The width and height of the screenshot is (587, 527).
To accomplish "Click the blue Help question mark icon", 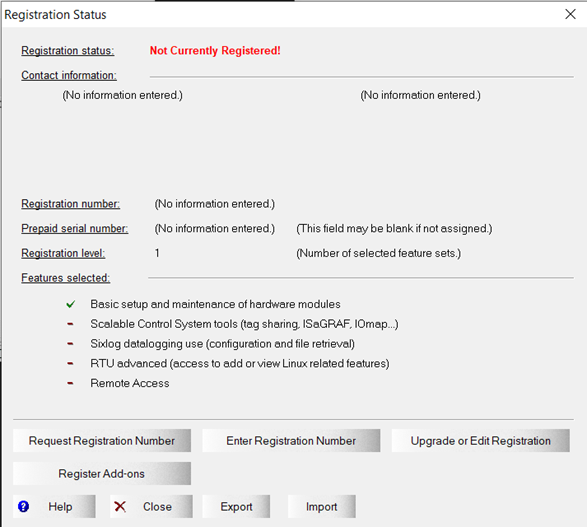I will click(x=23, y=506).
